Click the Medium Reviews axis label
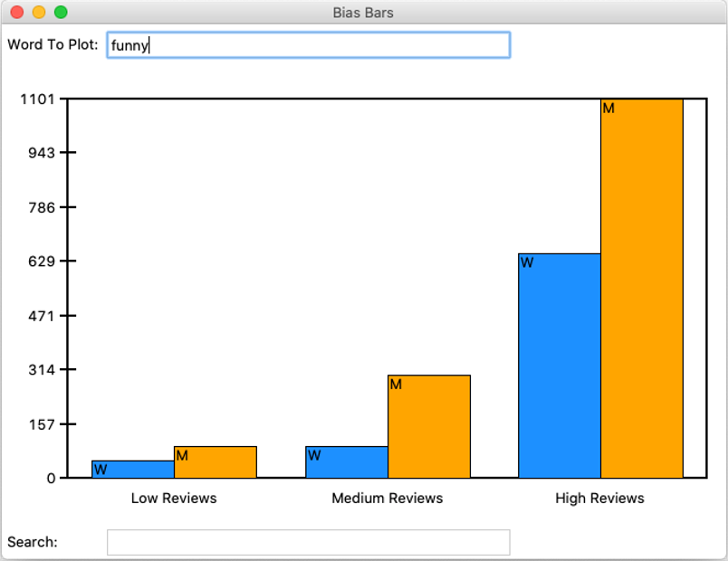The height and width of the screenshot is (561, 728). 388,499
